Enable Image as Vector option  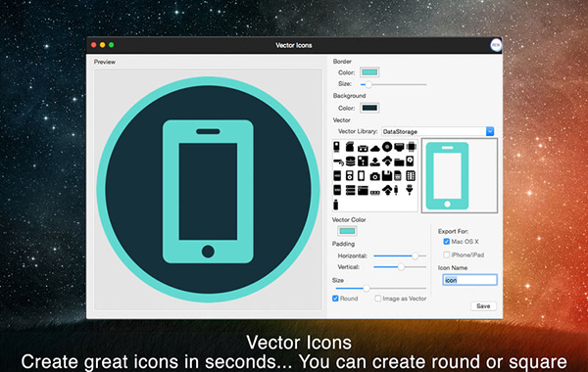pos(377,299)
